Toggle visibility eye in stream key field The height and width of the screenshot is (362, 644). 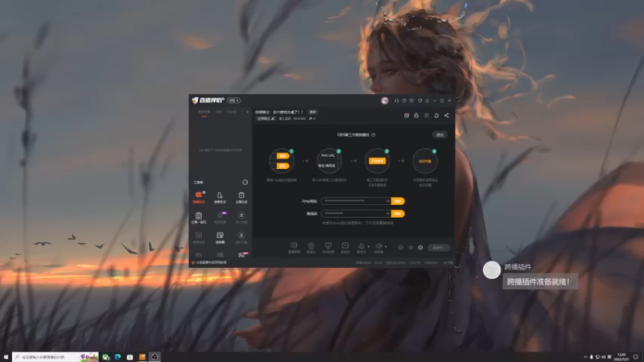click(x=387, y=213)
